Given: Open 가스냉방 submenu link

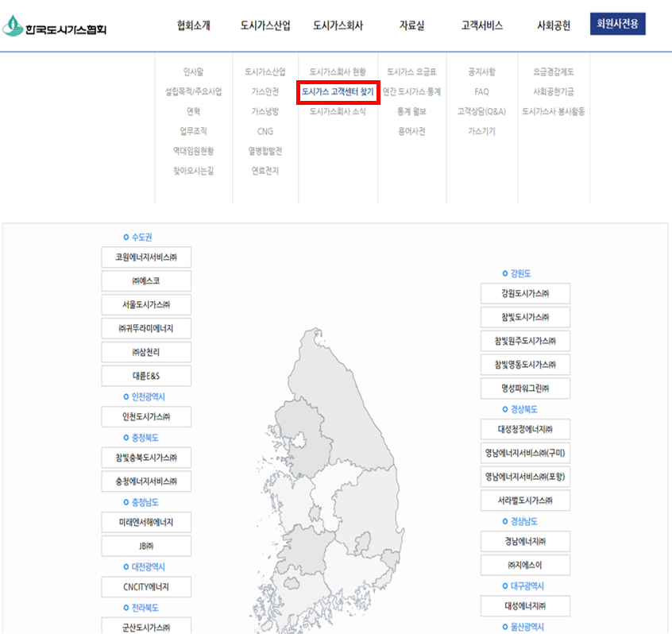Looking at the screenshot, I should tap(265, 111).
